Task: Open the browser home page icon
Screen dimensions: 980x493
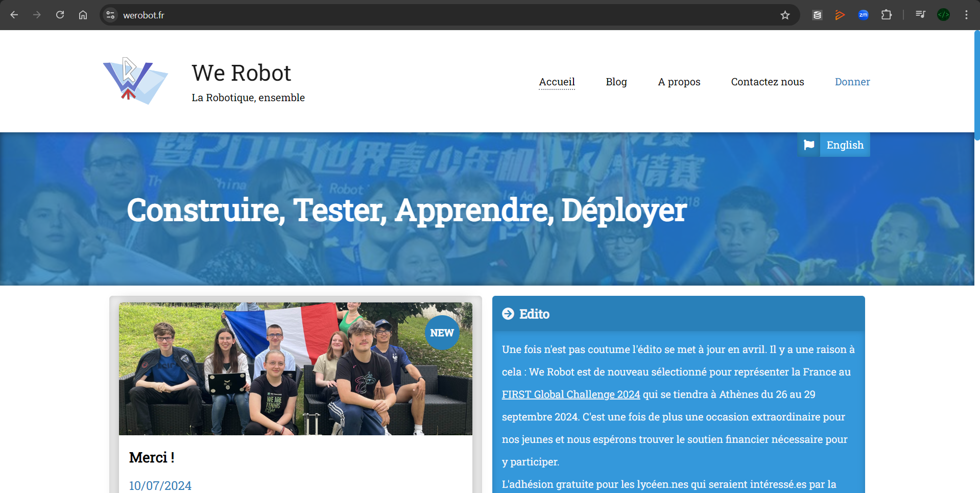Action: (83, 15)
